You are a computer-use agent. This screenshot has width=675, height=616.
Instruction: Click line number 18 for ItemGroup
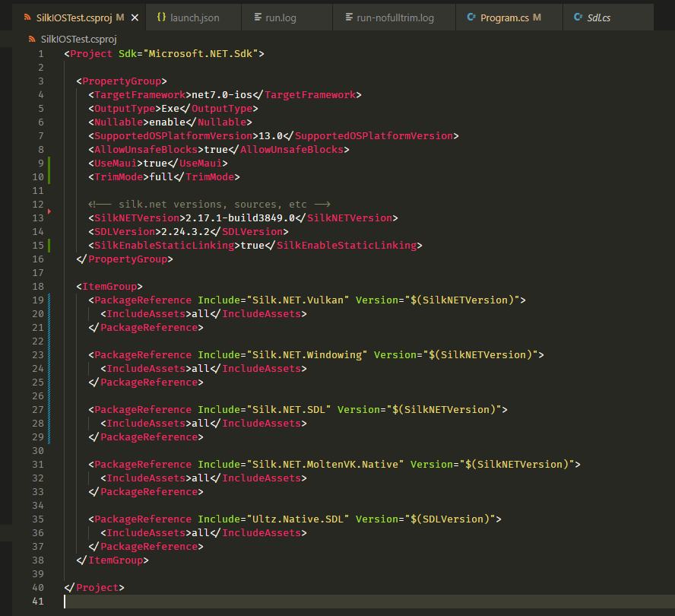click(38, 287)
